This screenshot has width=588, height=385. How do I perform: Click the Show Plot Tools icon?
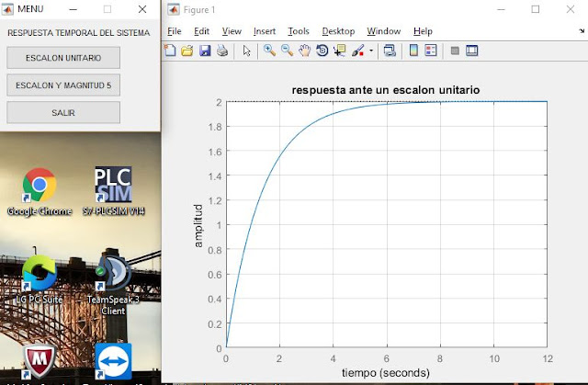pos(471,51)
